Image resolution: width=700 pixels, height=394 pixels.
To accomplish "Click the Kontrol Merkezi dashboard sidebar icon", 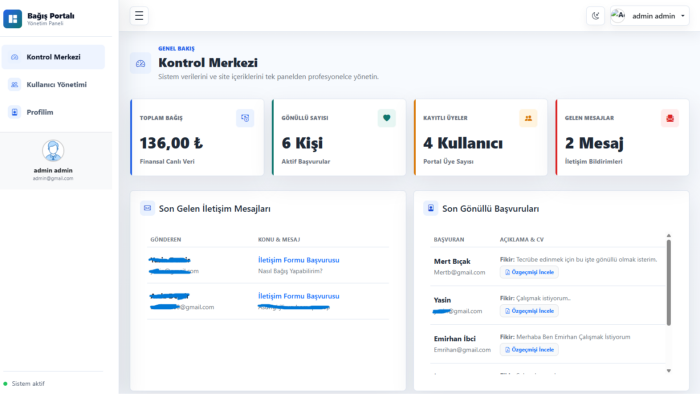I will pyautogui.click(x=15, y=57).
